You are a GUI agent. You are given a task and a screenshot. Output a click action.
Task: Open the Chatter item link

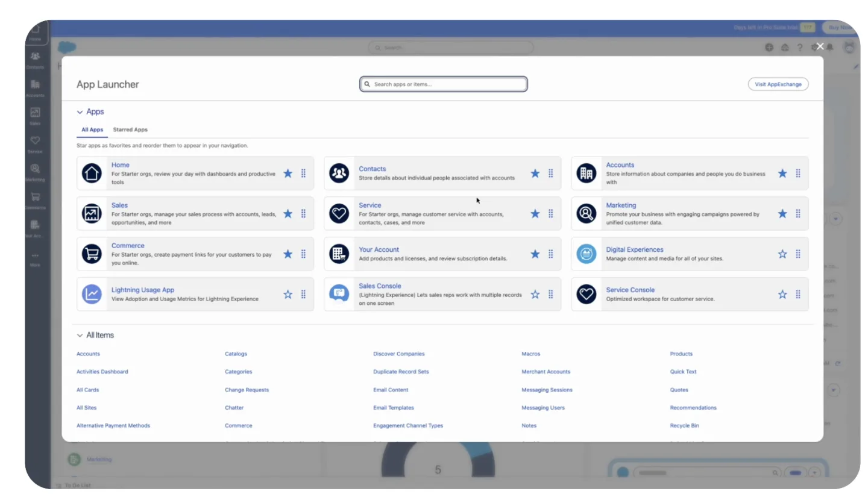(x=234, y=408)
